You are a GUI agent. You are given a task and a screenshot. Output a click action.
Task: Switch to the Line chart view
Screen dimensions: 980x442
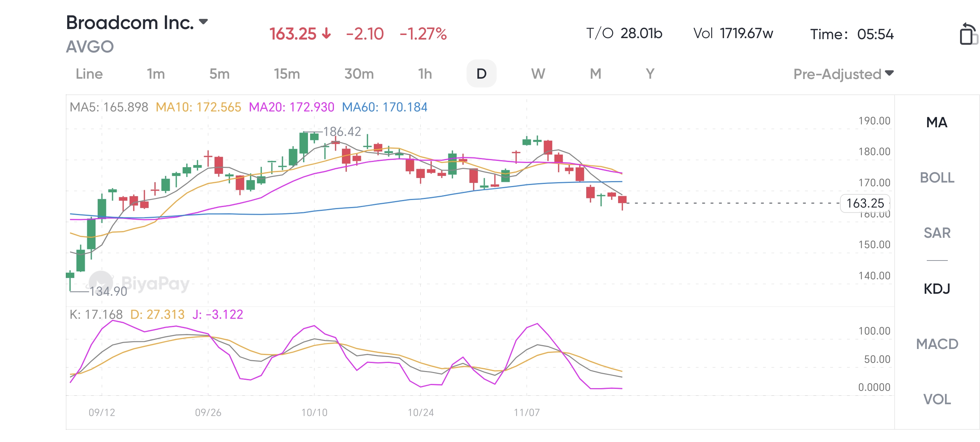coord(89,74)
